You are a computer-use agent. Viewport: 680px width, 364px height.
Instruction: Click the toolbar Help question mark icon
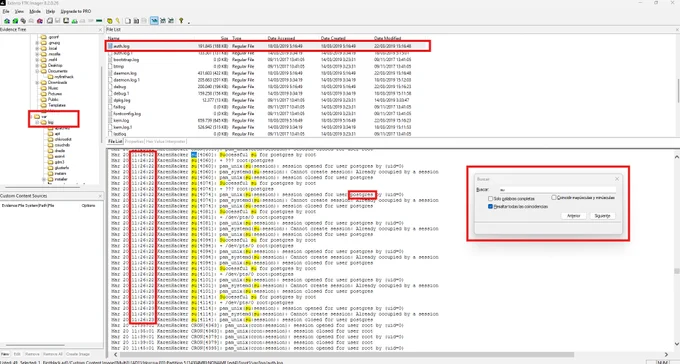tap(181, 20)
